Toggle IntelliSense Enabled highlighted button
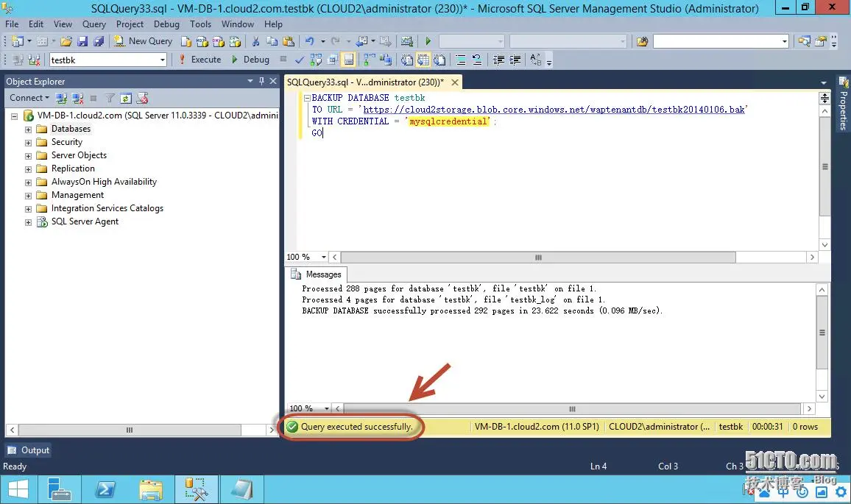The height and width of the screenshot is (504, 851). pyautogui.click(x=348, y=60)
